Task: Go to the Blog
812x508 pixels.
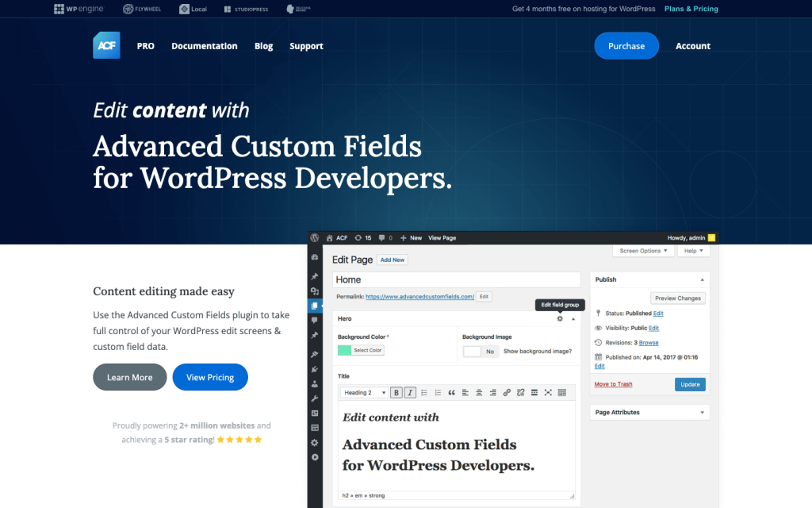Action: click(x=263, y=46)
